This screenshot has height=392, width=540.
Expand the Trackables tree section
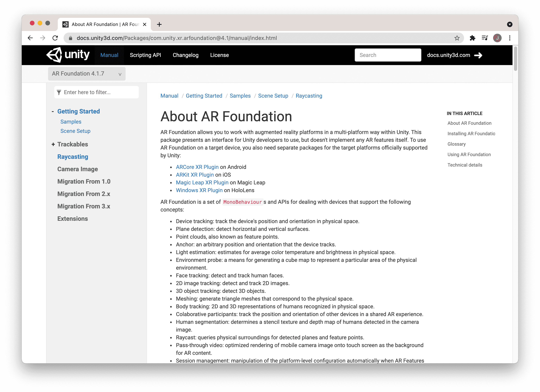(53, 144)
